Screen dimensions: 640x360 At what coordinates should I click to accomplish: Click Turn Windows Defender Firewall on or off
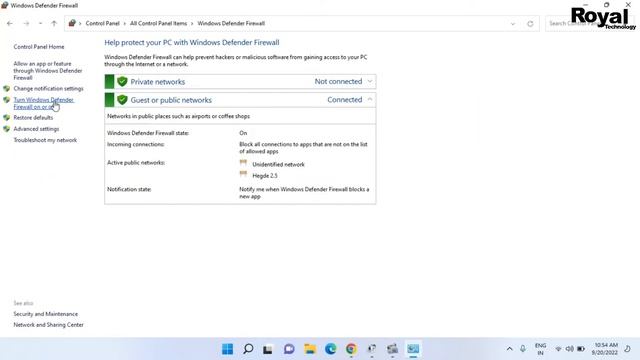44,103
